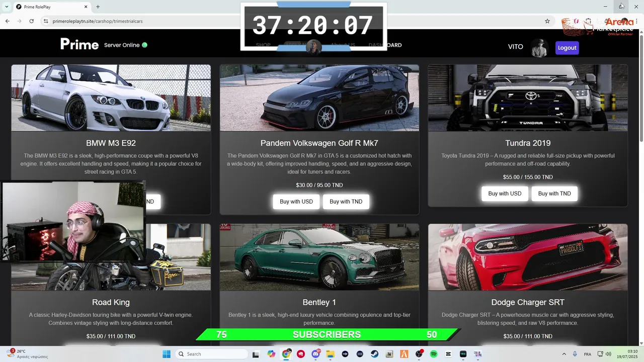Open a new browser tab
Viewport: 644px width, 362px height.
point(98,7)
